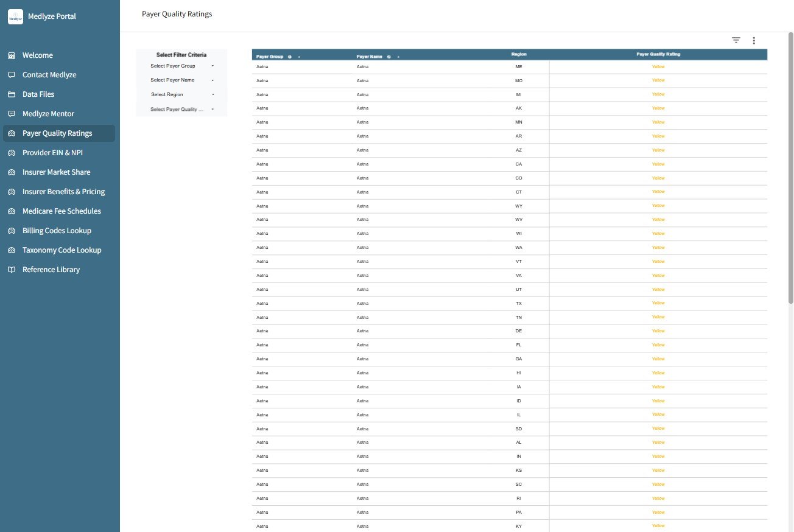Image resolution: width=794 pixels, height=532 pixels.
Task: Click the KY region cell
Action: (x=519, y=526)
